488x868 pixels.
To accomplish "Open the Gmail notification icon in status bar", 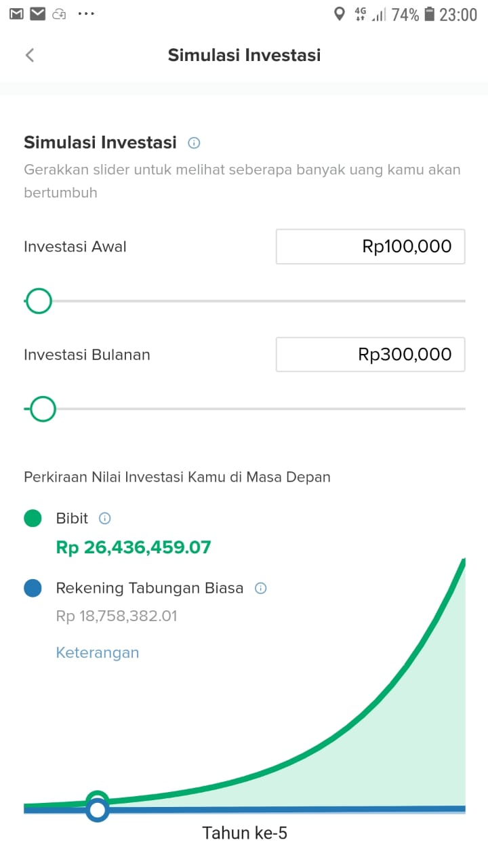I will point(16,14).
